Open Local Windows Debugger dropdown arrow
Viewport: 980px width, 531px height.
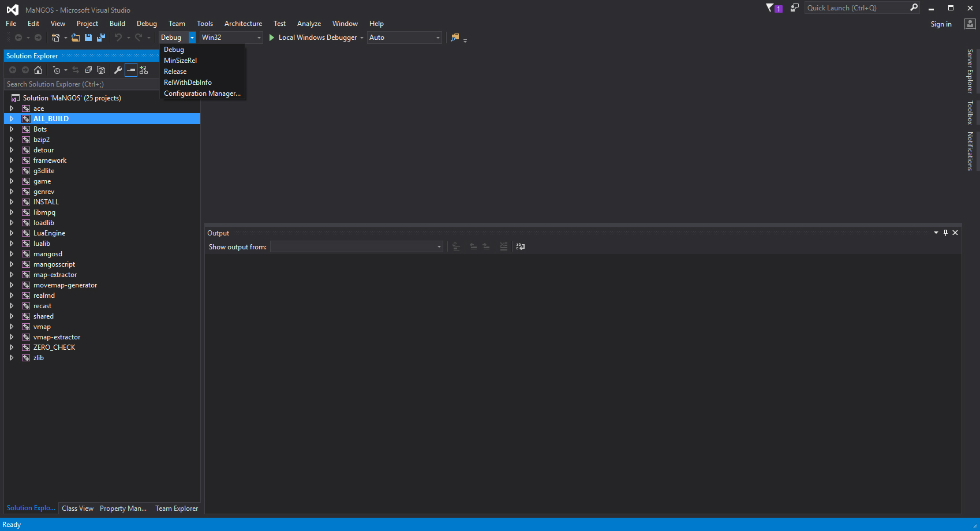tap(362, 38)
